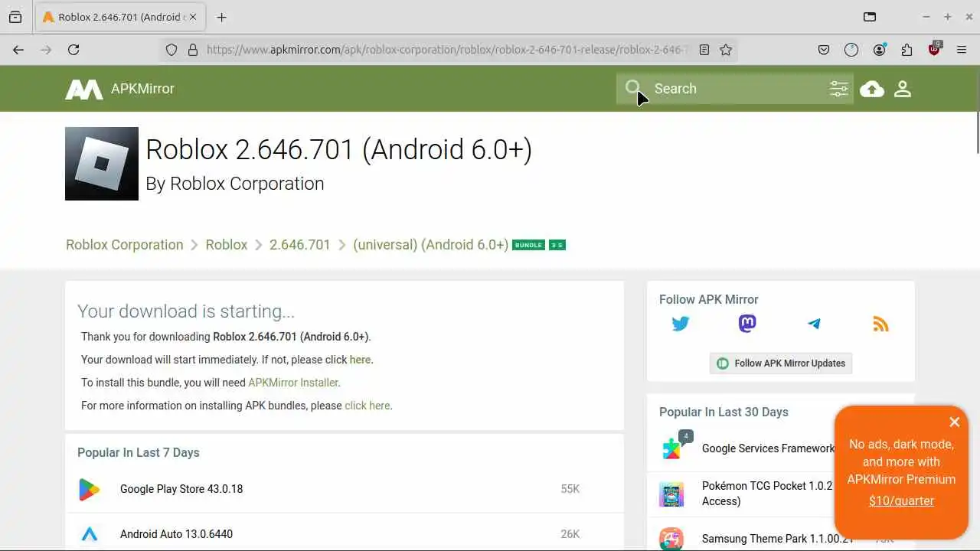Click the Android Auto icon
The height and width of the screenshot is (551, 980).
coord(90,534)
